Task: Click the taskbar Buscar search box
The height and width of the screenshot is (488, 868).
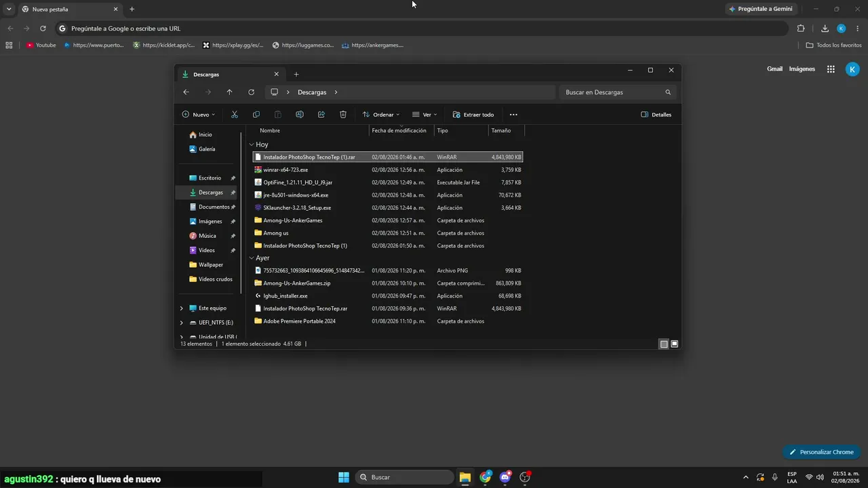Action: [404, 477]
